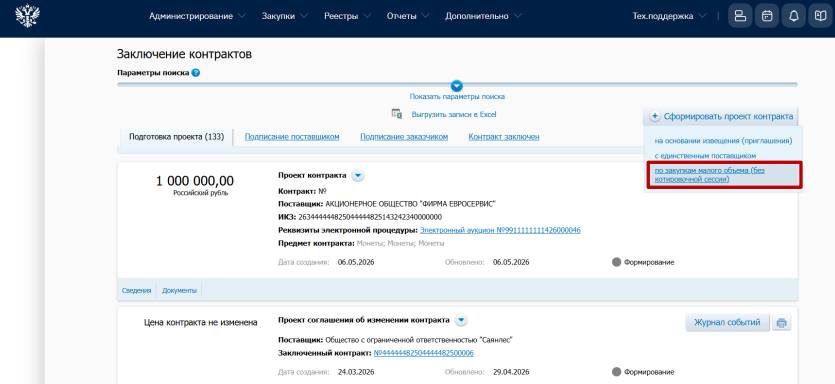Viewport: 835px width, 384px height.
Task: Click the plus icon on Сформировать проект контракта
Action: coord(655,116)
